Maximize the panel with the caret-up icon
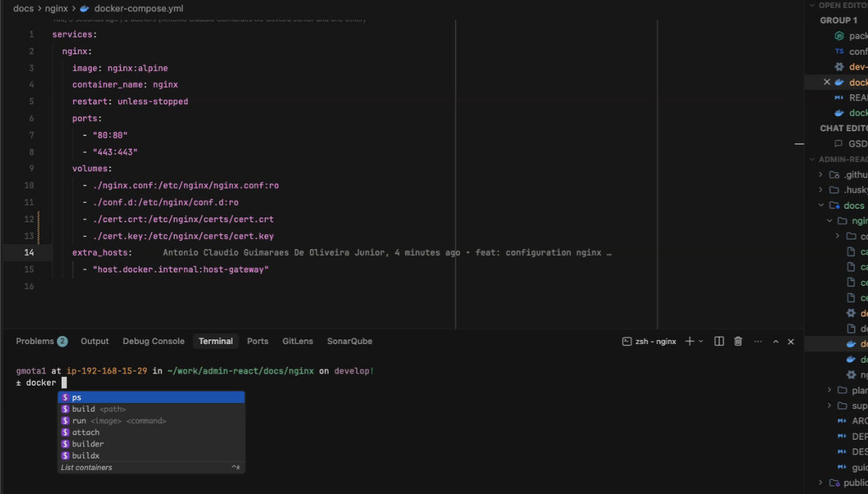This screenshot has height=494, width=868. point(776,341)
